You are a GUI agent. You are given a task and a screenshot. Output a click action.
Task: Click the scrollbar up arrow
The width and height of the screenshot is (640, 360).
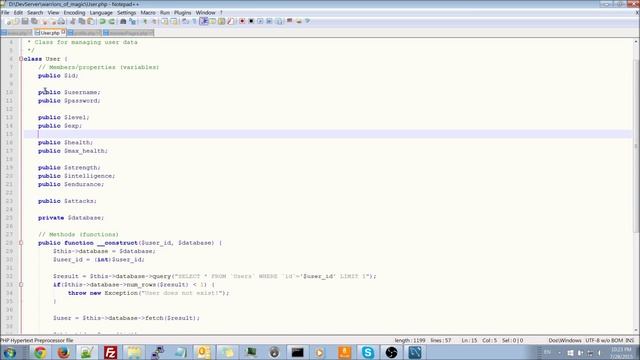(636, 42)
